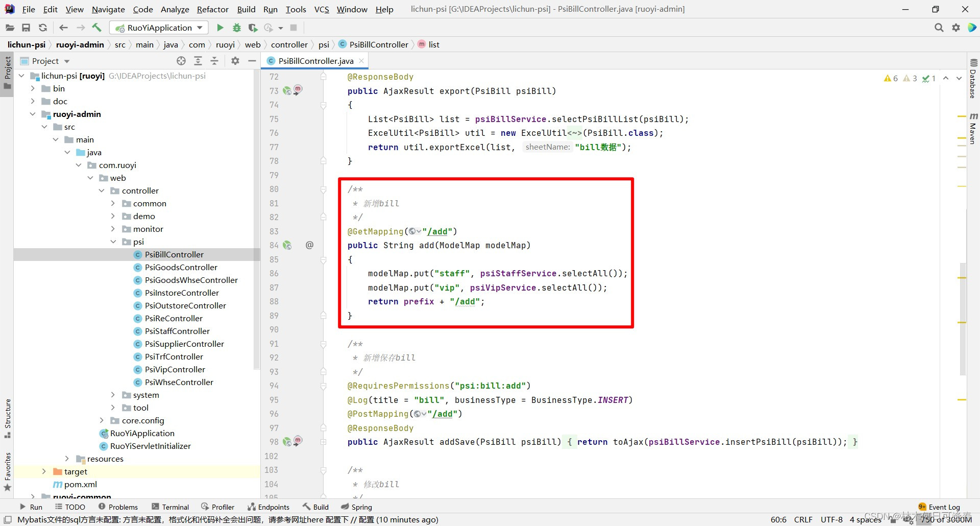Screen dimensions: 980x526
Task: Click the gutter web-endpoint icon on line 84
Action: click(287, 246)
